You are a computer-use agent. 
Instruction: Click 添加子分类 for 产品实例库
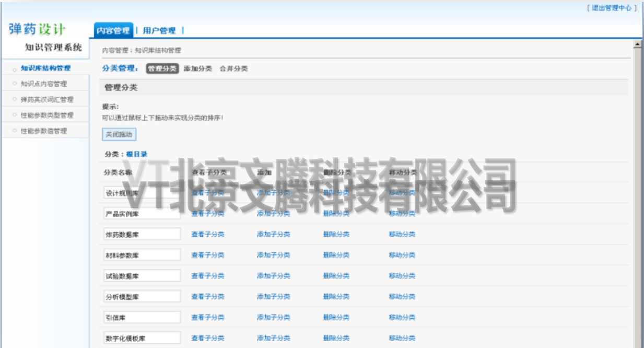click(x=273, y=214)
